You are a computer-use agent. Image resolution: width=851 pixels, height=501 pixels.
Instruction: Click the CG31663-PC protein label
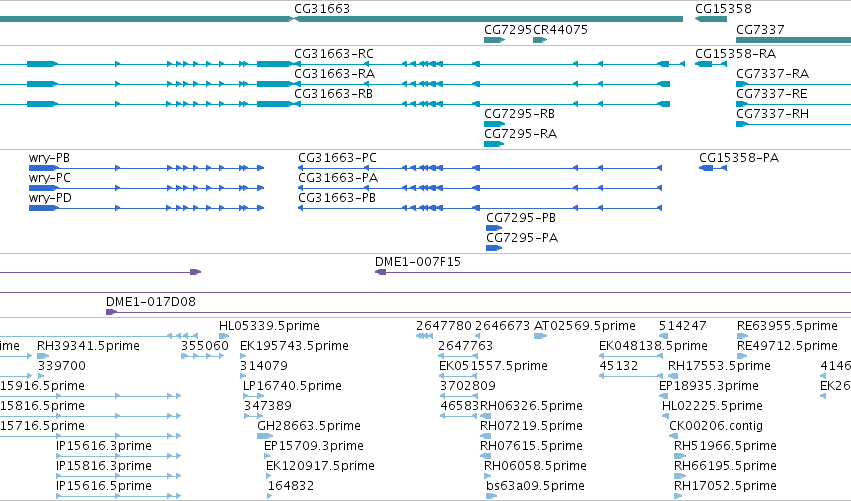pos(337,158)
